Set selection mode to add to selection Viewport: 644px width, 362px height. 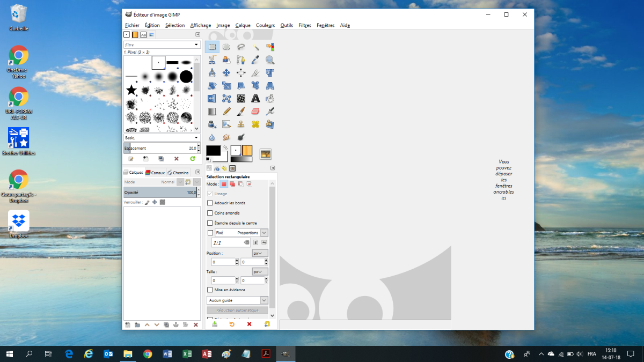point(232,184)
